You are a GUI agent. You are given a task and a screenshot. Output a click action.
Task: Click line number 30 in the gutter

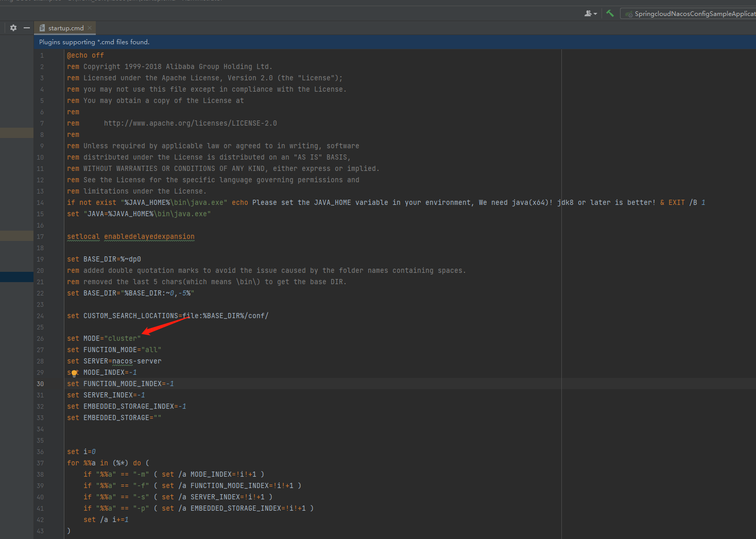[40, 384]
